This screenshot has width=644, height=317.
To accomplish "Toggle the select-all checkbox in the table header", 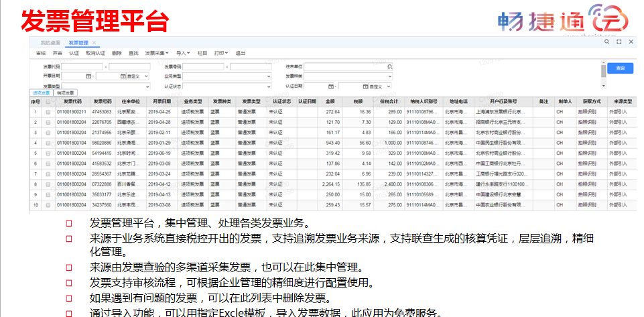I will 48,101.
